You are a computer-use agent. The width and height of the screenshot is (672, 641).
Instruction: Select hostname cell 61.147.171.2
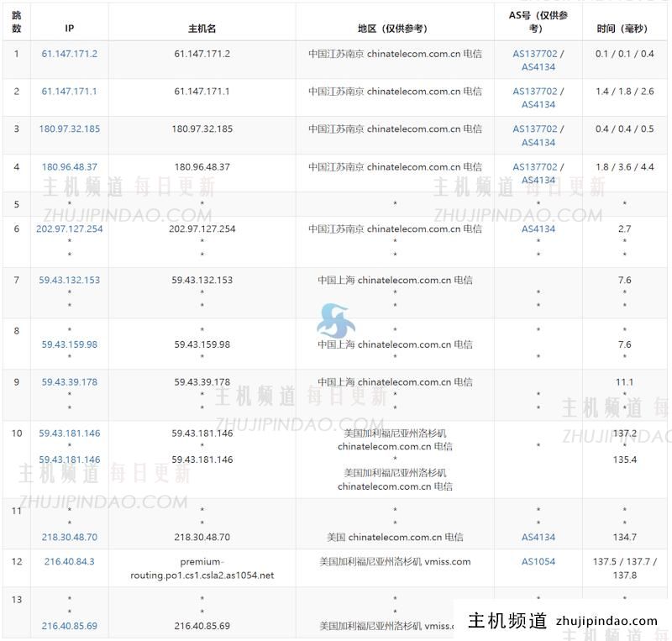coord(202,54)
